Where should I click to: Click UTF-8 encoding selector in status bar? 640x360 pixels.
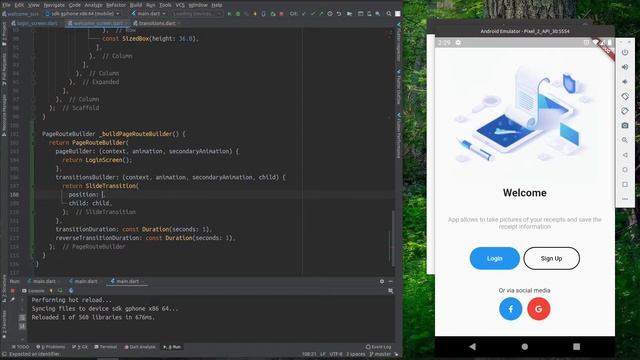tap(336, 354)
